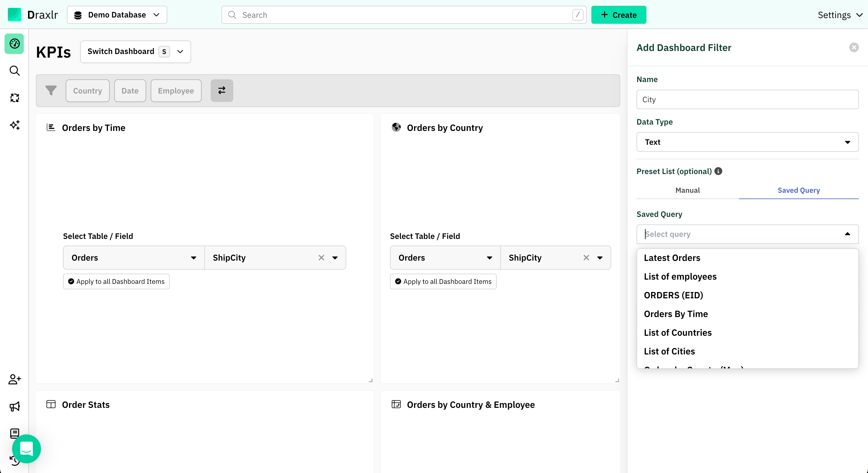The image size is (868, 473).
Task: Open the Demo Database dropdown
Action: [117, 15]
